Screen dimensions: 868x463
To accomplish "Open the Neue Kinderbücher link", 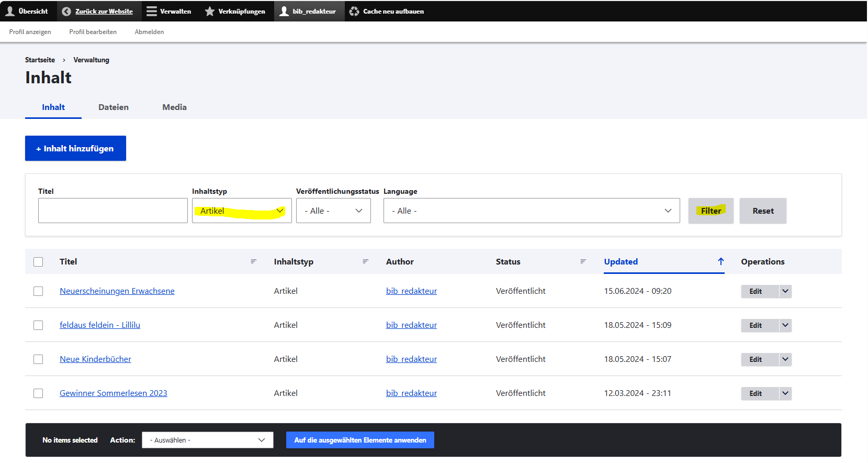I will click(95, 359).
